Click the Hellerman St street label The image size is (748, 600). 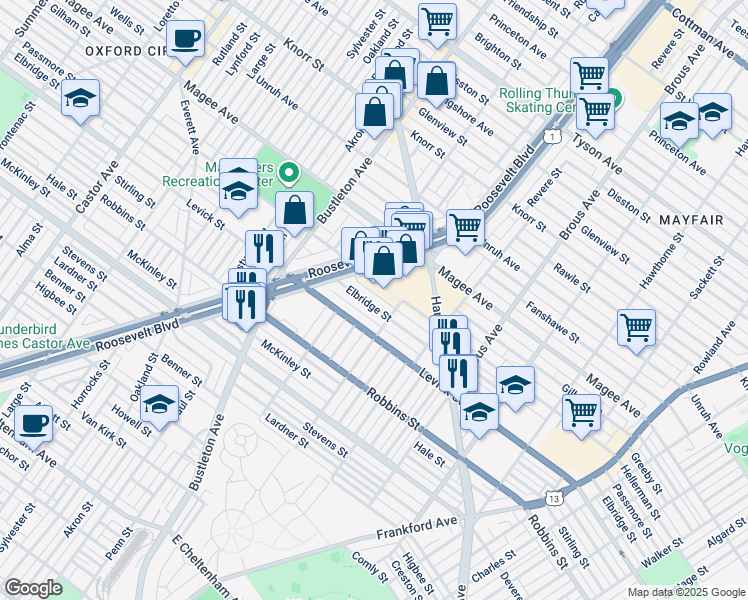pos(640,493)
